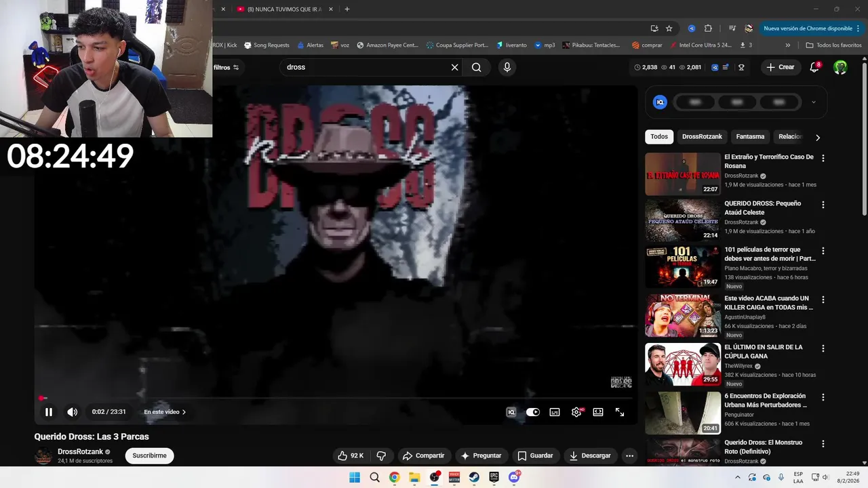The height and width of the screenshot is (488, 868).
Task: Toggle the autoplay switch in player
Action: tap(533, 412)
